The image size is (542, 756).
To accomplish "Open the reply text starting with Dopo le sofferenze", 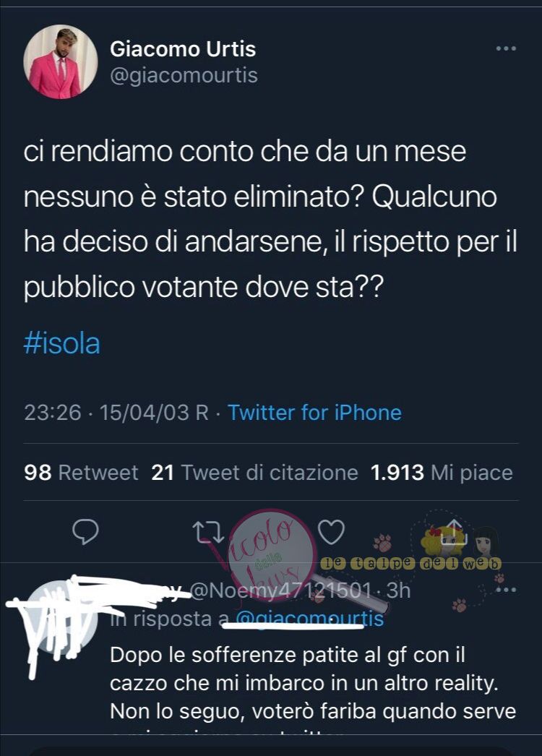I will point(313,683).
